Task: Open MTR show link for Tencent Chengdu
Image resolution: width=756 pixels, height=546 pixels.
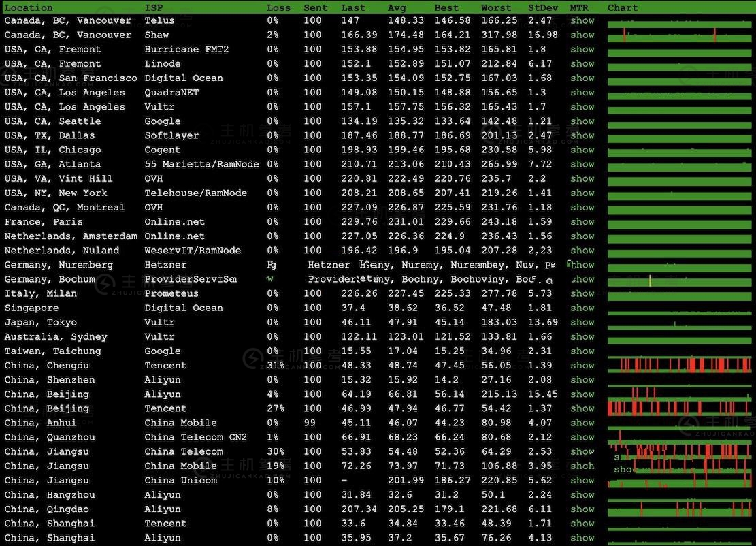Action: click(582, 365)
